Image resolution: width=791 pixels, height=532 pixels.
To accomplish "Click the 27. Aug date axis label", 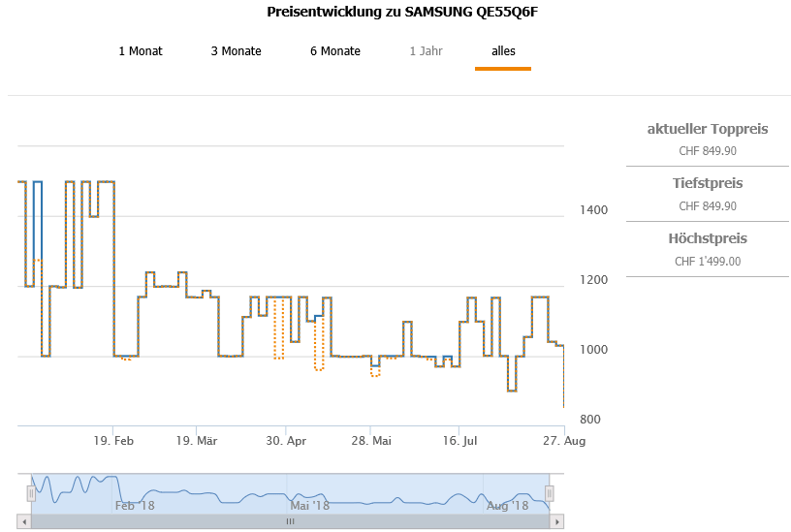I will point(564,440).
